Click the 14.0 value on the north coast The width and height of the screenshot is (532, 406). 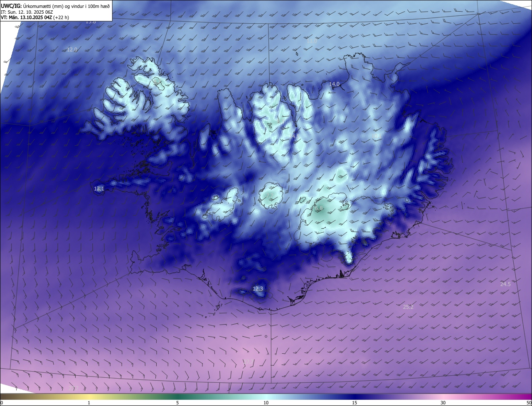334,84
